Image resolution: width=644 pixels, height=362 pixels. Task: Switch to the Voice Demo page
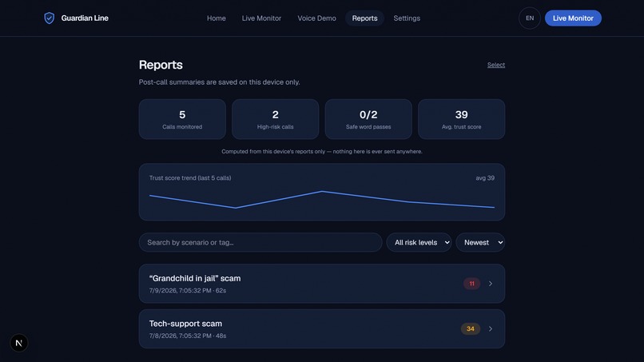[316, 18]
